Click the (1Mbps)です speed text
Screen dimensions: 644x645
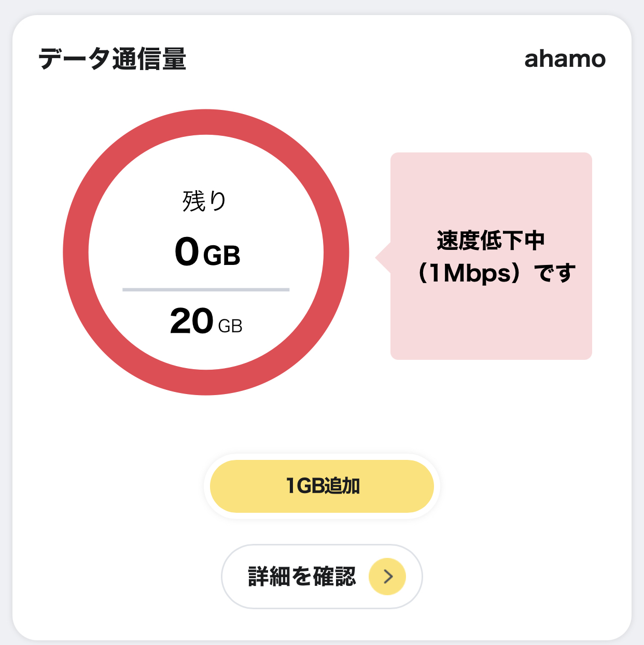click(496, 273)
